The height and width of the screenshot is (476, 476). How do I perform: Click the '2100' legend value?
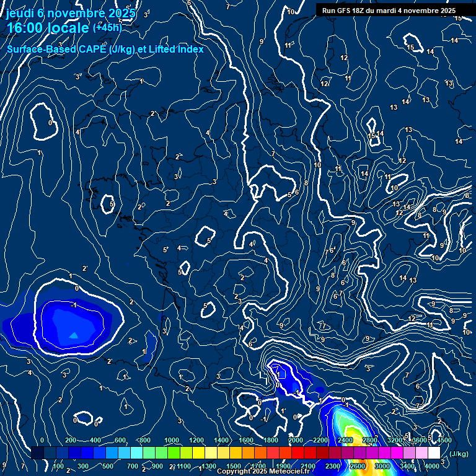(308, 466)
